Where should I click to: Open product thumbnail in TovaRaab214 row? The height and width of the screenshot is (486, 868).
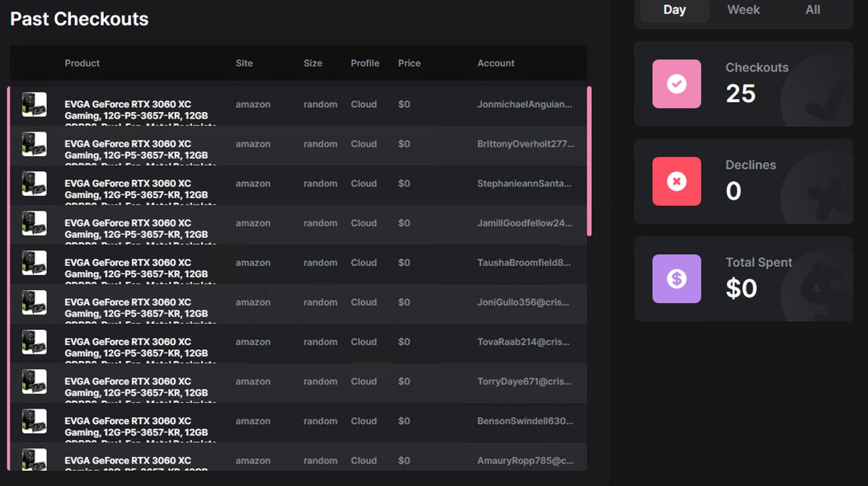34,342
